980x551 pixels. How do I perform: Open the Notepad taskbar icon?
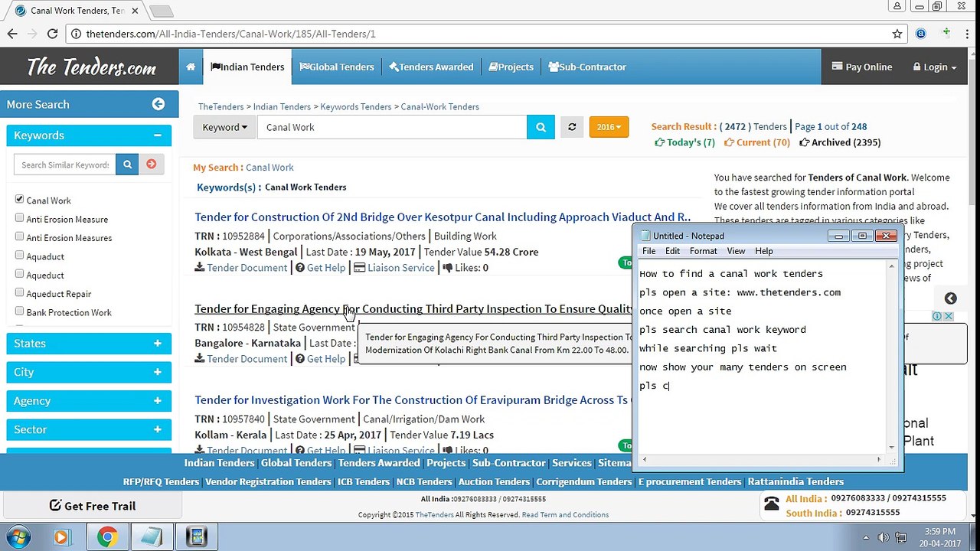pos(152,536)
